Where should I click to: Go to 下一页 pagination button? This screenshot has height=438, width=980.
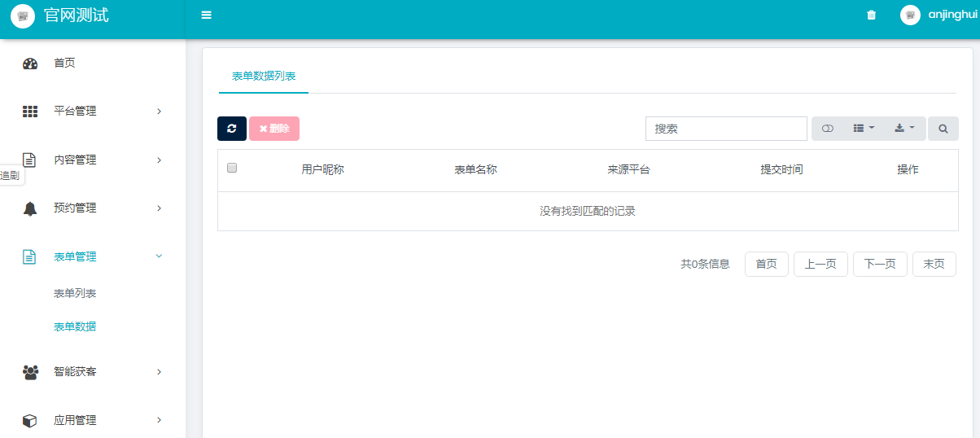point(880,264)
